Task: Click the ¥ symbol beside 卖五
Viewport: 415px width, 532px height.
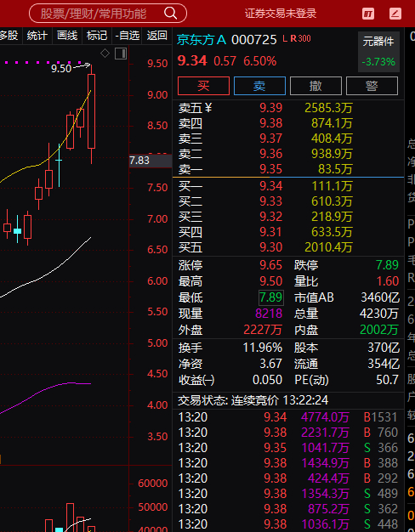Action: (208, 108)
